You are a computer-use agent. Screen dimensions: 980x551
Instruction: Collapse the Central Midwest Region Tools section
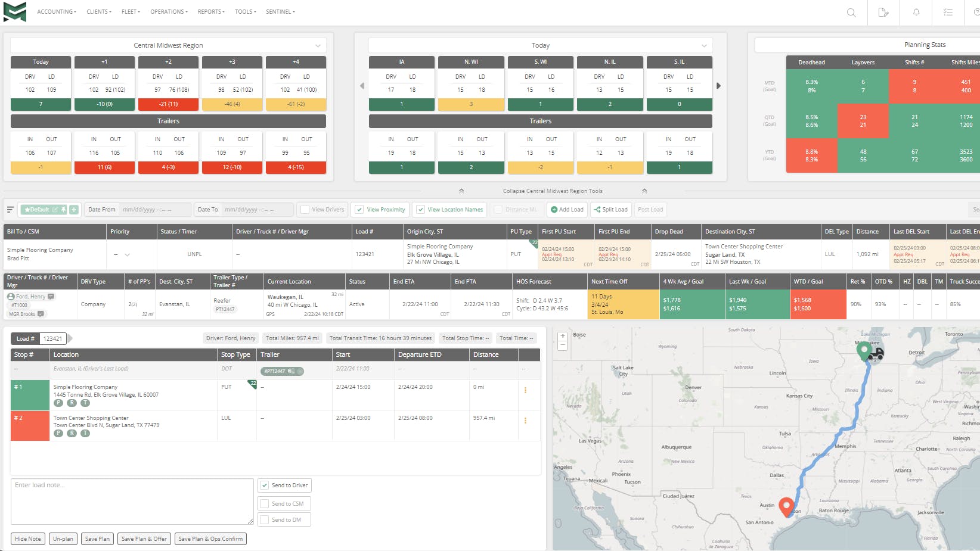point(553,191)
